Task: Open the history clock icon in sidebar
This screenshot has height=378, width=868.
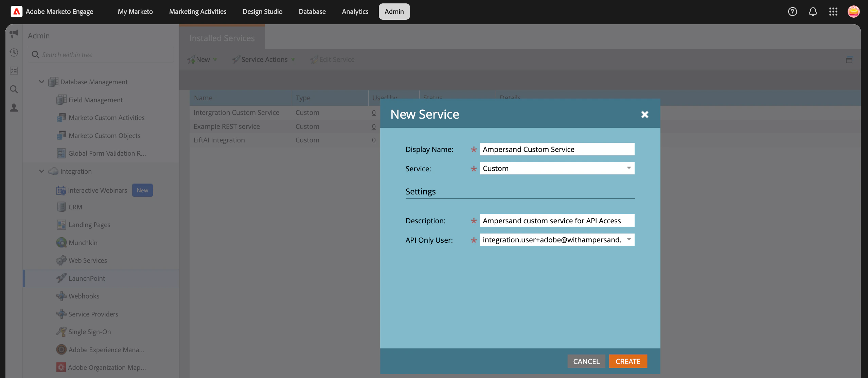Action: (x=14, y=52)
